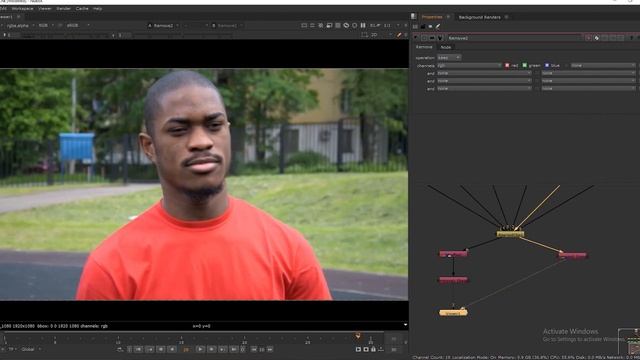Viewport: 640px width, 360px height.
Task: Toggle the extra channel checkbox after blue
Action: 566,65
